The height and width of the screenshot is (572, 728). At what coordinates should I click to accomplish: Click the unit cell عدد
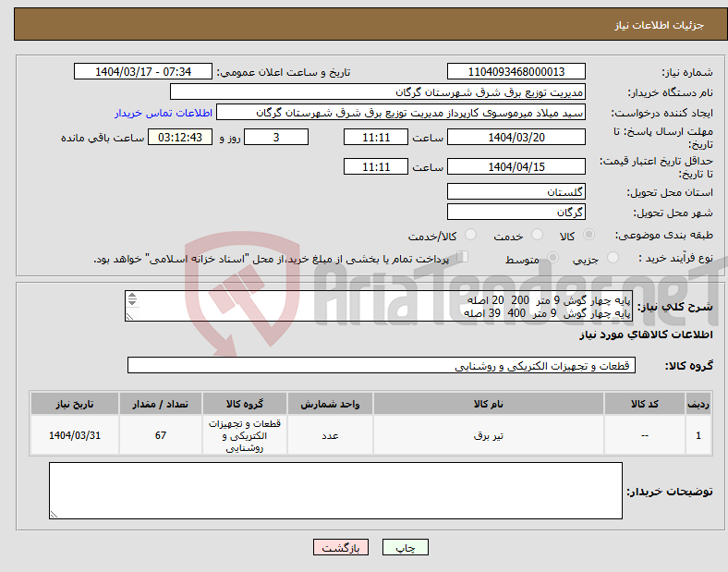(330, 435)
